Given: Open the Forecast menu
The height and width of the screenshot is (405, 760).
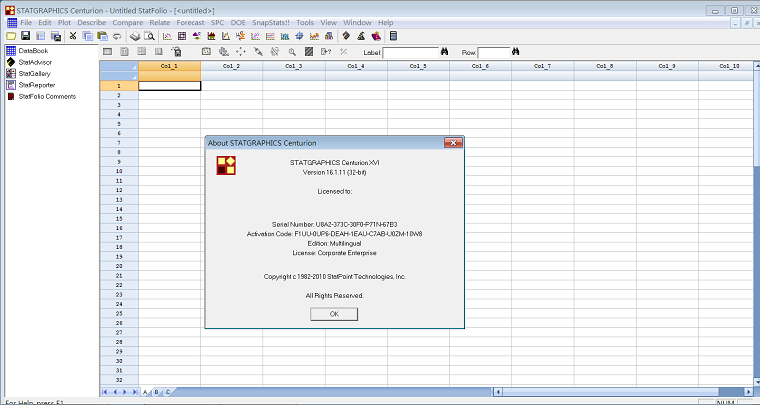Looking at the screenshot, I should coord(190,22).
